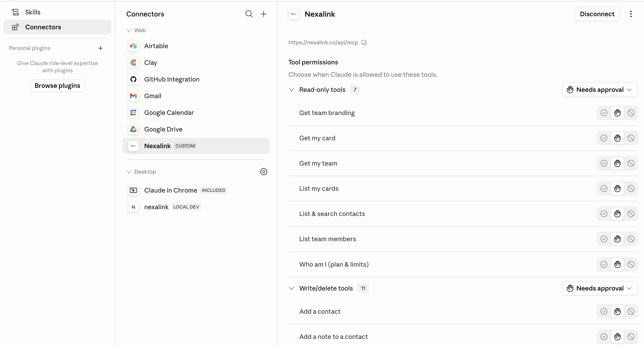Click the Claude in Chrome icon
644x345 pixels.
point(133,190)
